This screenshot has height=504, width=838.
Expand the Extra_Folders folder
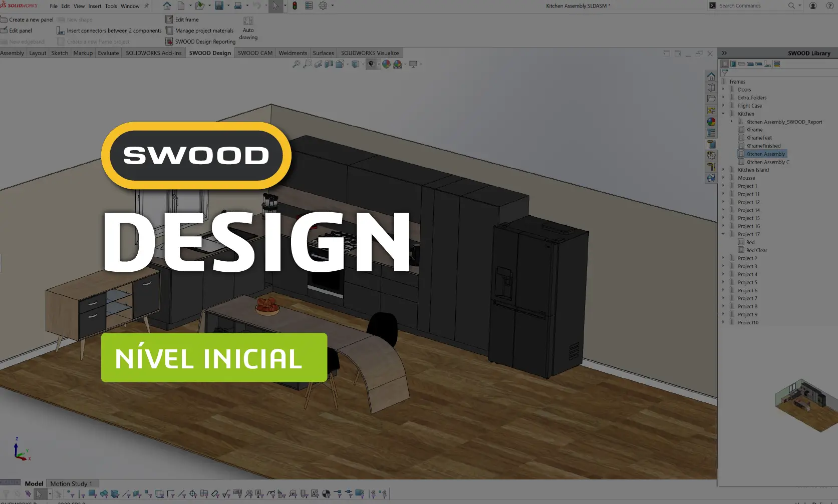tap(723, 98)
